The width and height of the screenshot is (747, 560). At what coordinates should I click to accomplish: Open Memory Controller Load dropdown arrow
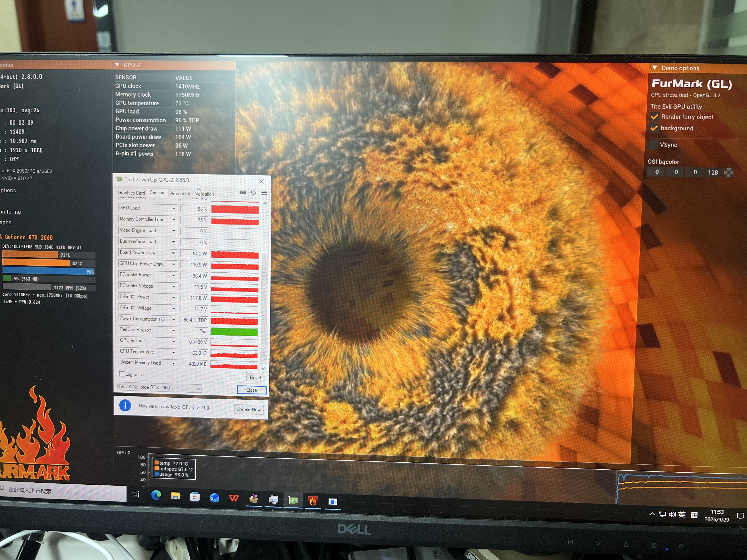point(174,219)
